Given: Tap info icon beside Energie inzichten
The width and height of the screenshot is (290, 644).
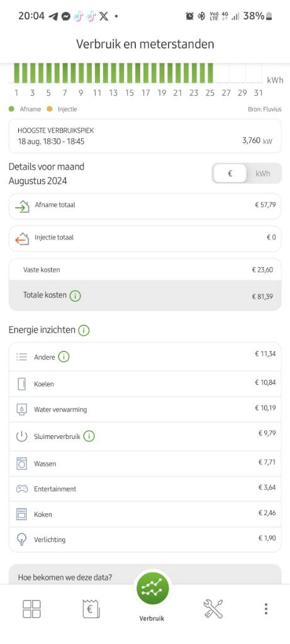Looking at the screenshot, I should (x=84, y=330).
